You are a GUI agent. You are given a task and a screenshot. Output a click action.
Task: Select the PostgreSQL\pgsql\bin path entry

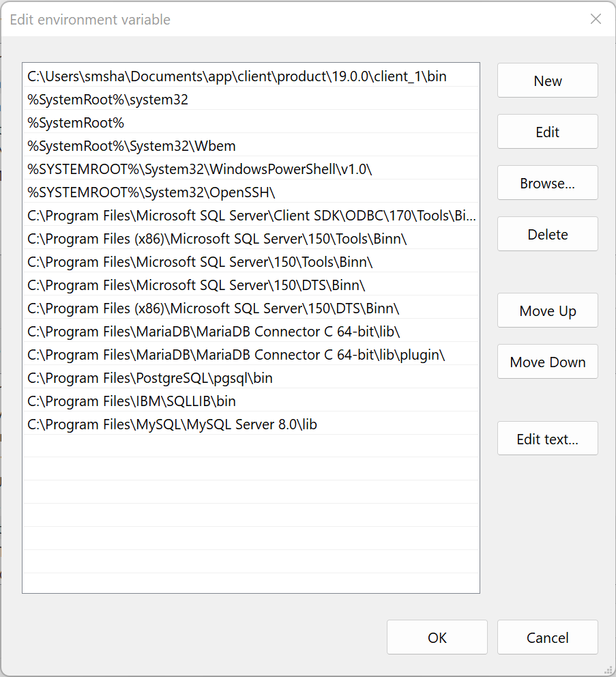point(251,378)
